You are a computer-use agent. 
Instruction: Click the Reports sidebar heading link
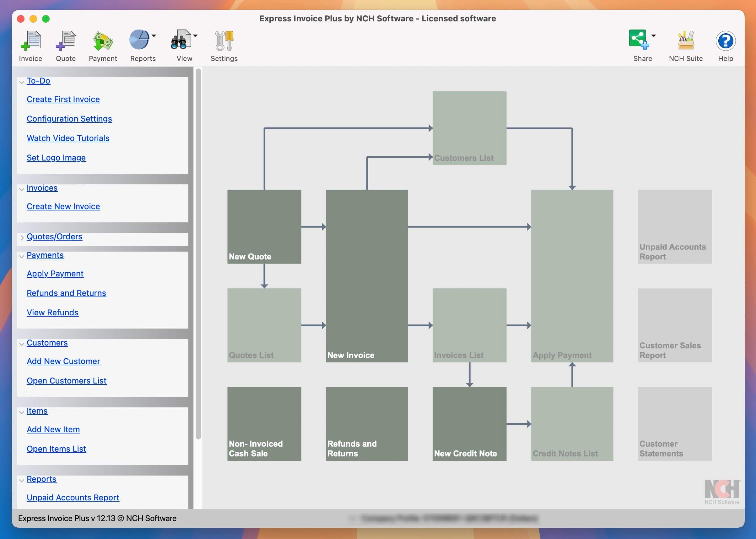click(41, 479)
